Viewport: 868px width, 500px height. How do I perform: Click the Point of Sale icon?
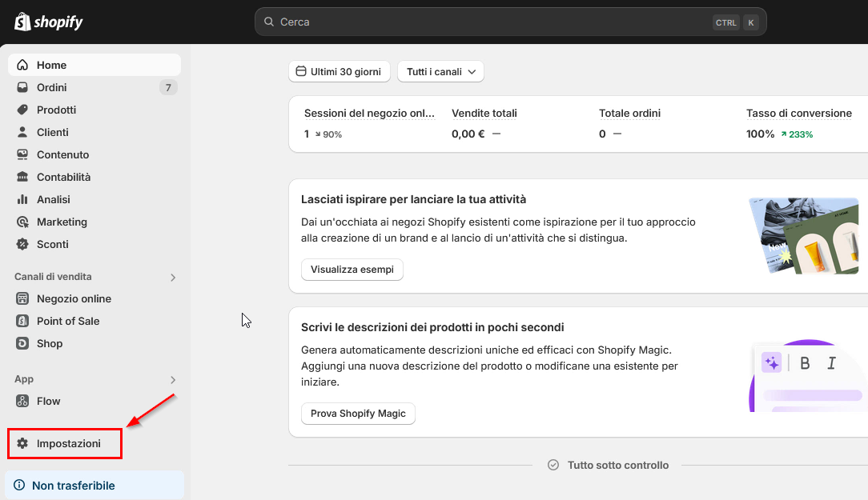pos(22,321)
